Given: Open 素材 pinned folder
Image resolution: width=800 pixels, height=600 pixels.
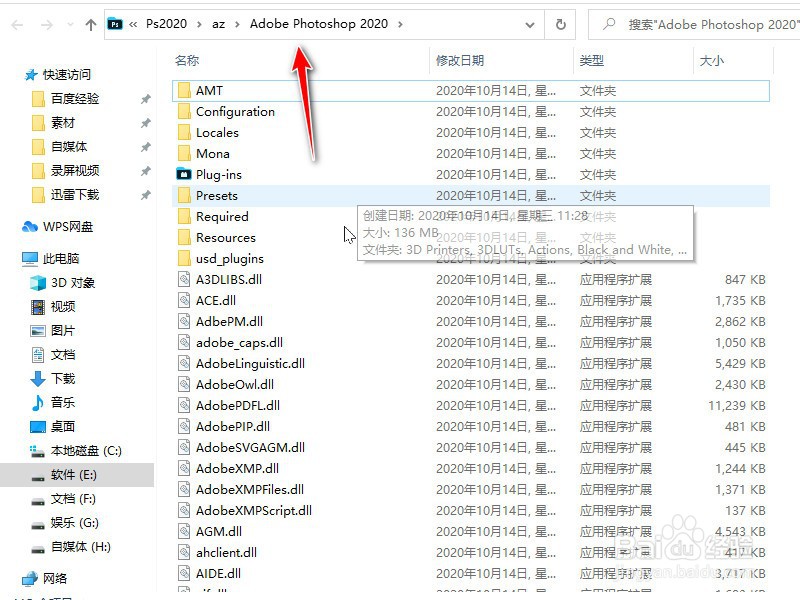Looking at the screenshot, I should tap(63, 122).
